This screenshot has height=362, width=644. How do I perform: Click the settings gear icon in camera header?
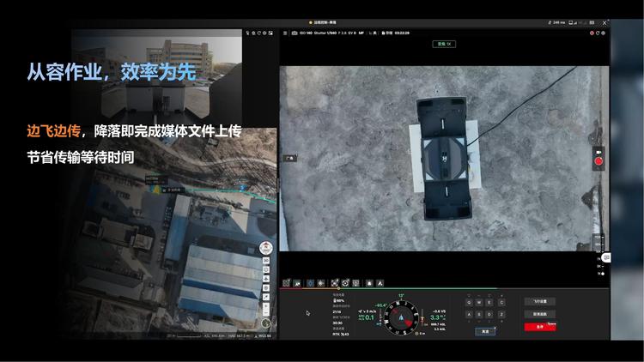coord(604,33)
